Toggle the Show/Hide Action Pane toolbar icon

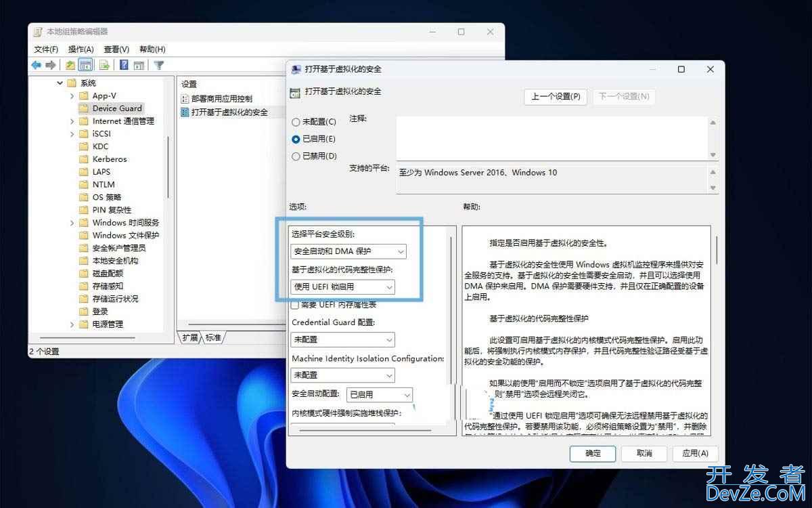[x=139, y=65]
